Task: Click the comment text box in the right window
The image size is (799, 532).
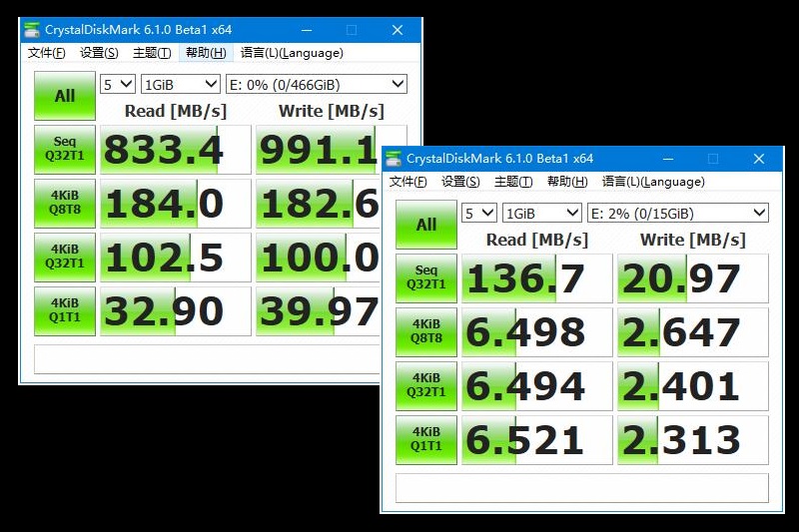Action: 582,488
